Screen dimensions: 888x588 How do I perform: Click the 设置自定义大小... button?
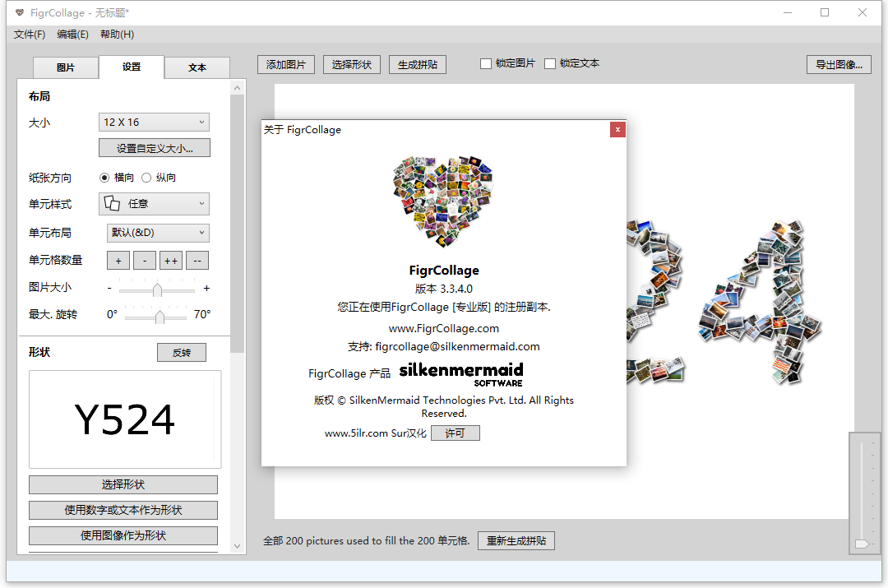(x=155, y=148)
